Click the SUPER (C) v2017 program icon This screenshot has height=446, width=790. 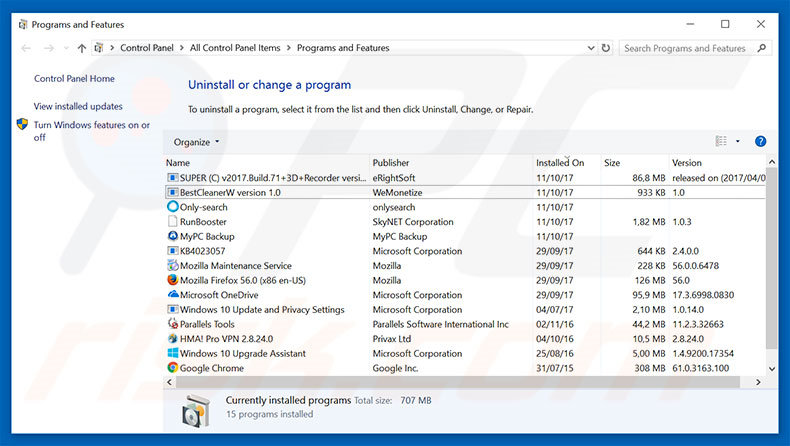pos(172,177)
